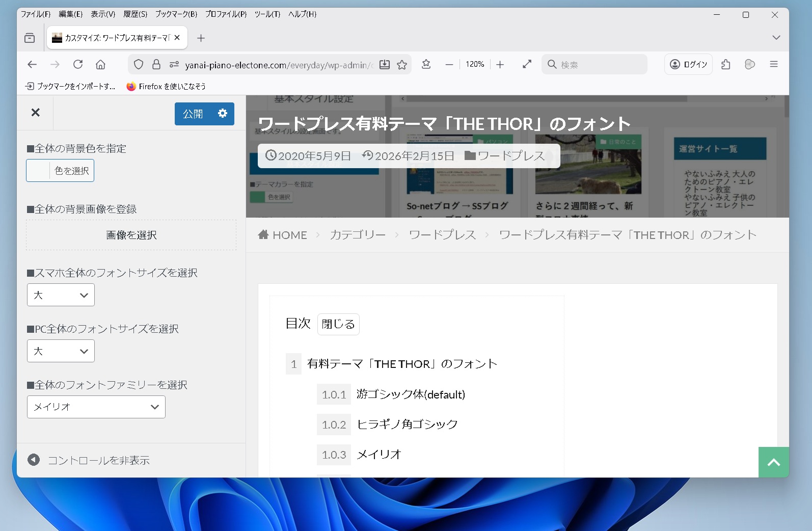This screenshot has width=812, height=531.
Task: Close the table of contents with 閉じる
Action: [x=338, y=324]
